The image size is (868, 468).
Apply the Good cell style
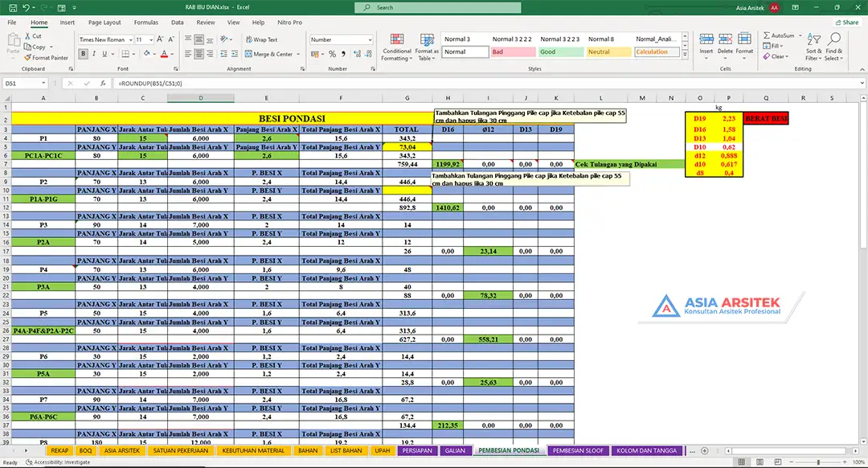560,52
